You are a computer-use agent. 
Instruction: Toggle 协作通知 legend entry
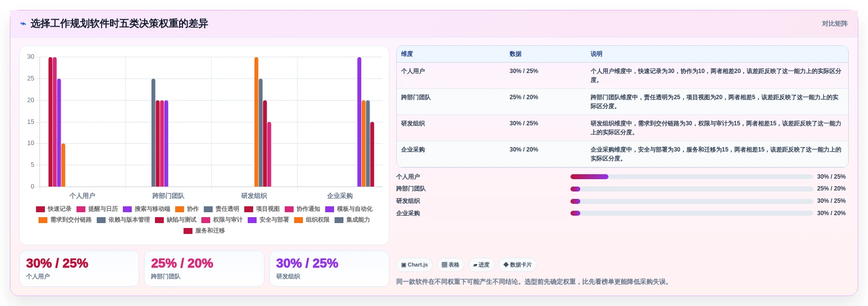302,209
